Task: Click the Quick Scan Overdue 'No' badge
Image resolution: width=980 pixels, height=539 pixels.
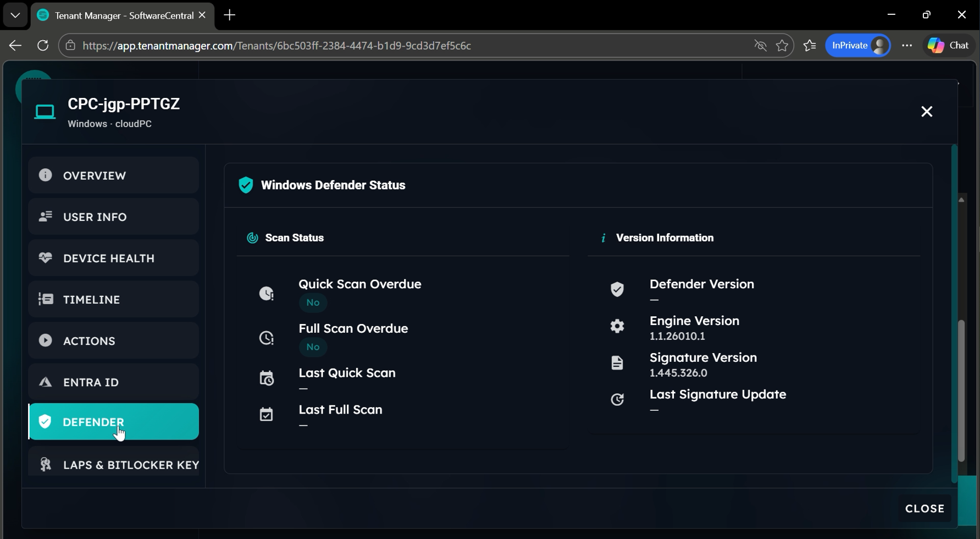Action: point(313,302)
